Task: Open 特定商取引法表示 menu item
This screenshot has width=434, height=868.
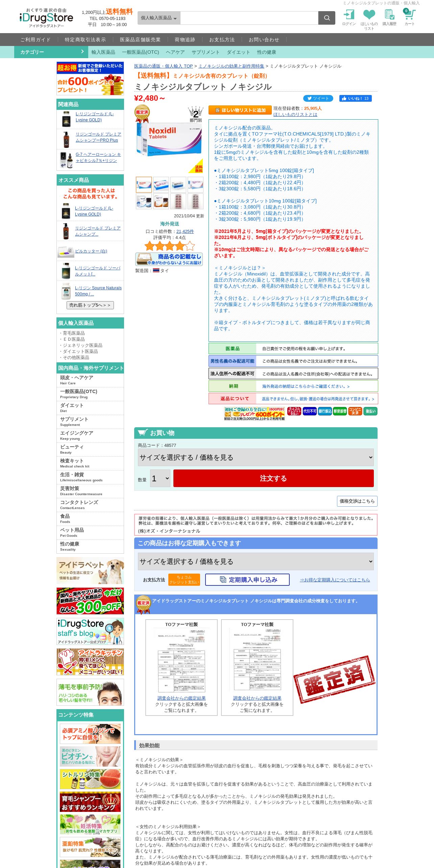Action: point(85,40)
